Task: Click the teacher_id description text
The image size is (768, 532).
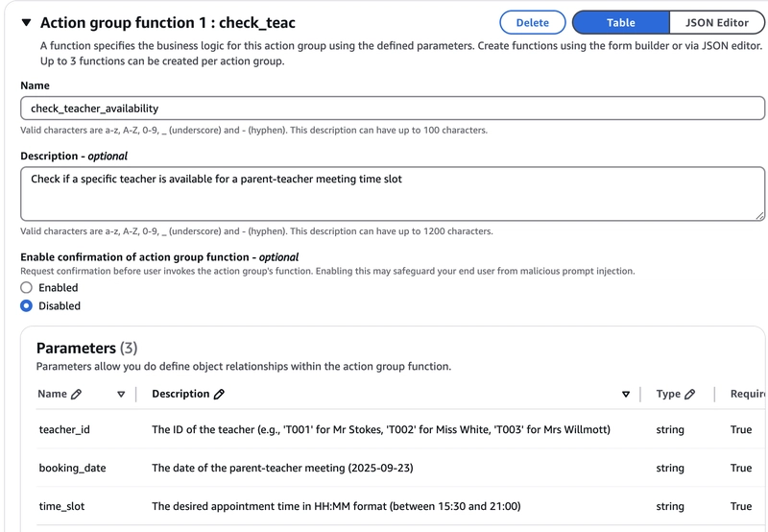Action: pyautogui.click(x=381, y=429)
